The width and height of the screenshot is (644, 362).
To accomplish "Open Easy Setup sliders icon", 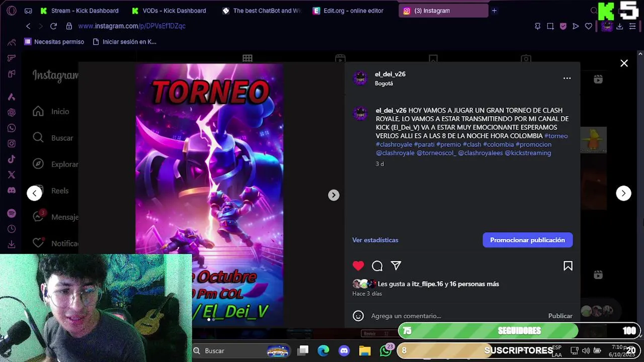I will [632, 26].
